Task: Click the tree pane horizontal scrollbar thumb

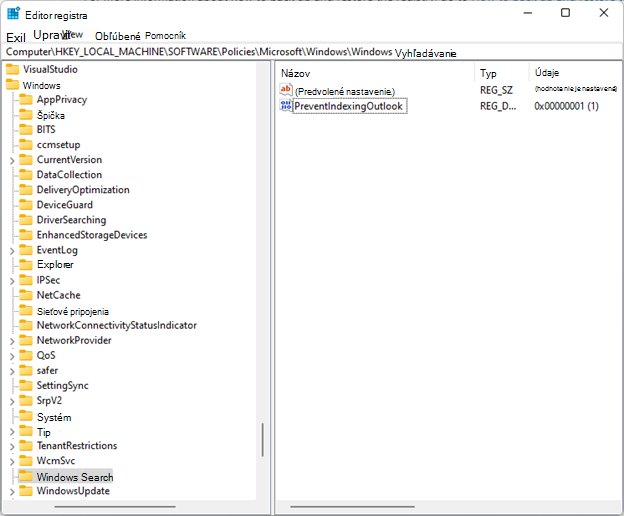Action: coord(115,507)
